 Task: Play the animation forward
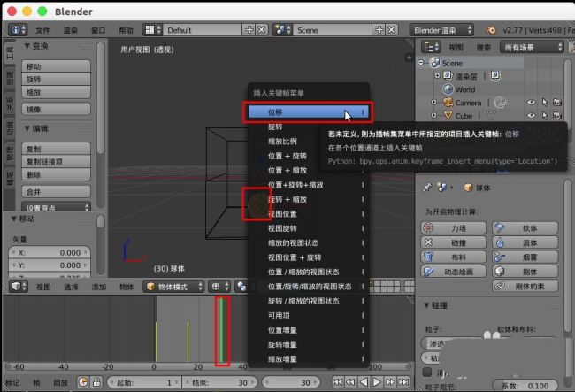[377, 382]
